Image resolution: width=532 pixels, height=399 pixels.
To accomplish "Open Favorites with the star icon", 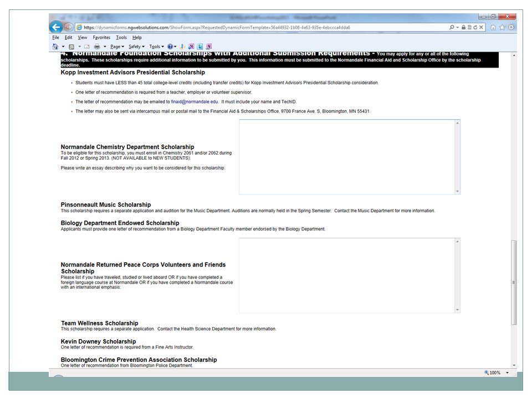I will click(502, 28).
